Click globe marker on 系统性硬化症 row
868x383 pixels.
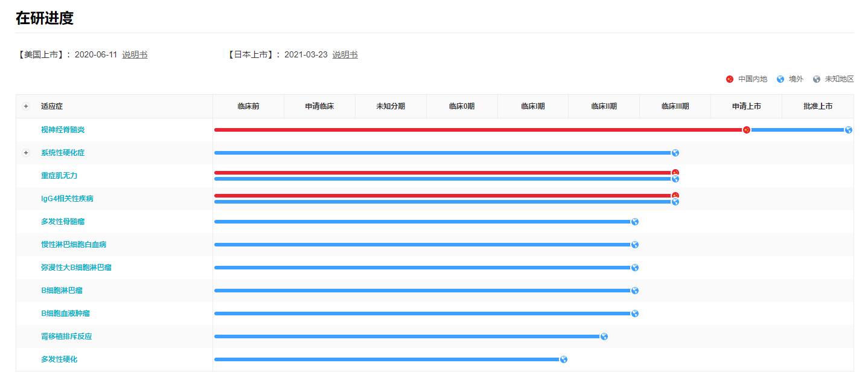(x=675, y=153)
